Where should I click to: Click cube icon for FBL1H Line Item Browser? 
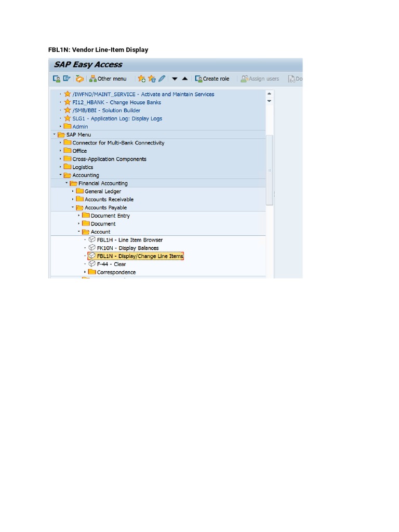point(92,240)
